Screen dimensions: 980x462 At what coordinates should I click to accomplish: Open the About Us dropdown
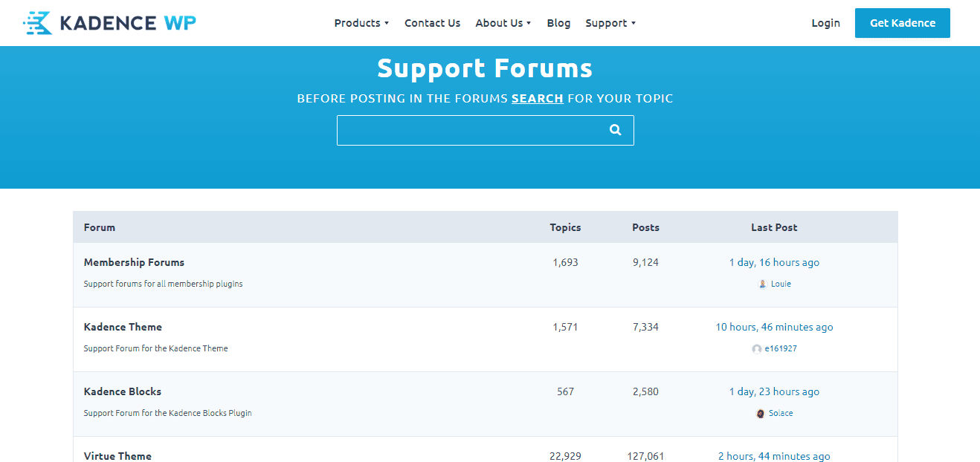[503, 23]
